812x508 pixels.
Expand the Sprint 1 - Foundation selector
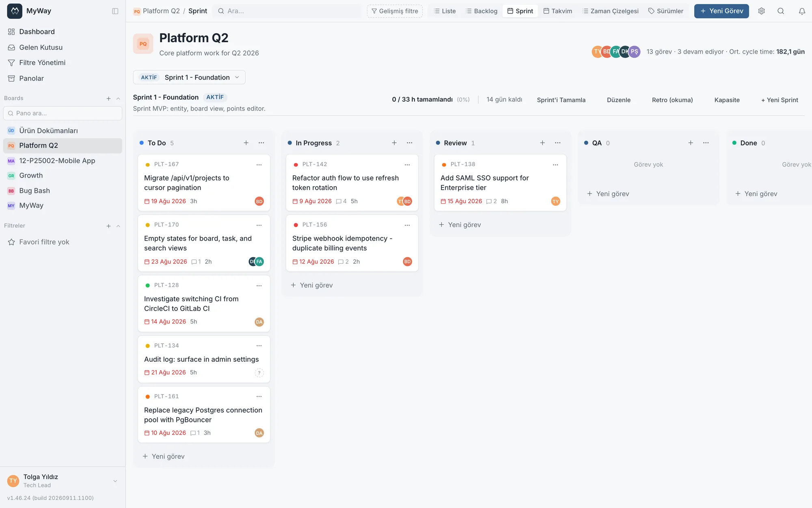pos(189,77)
